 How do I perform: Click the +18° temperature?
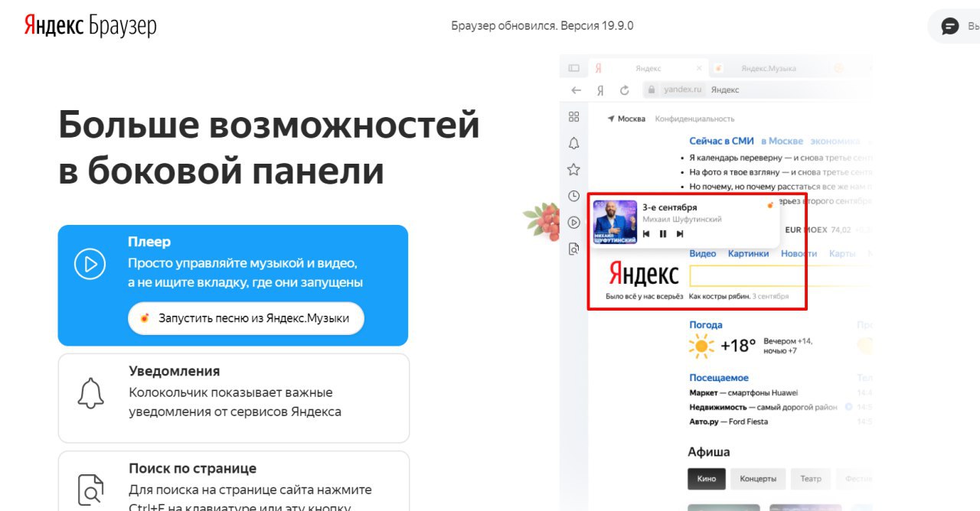(738, 346)
